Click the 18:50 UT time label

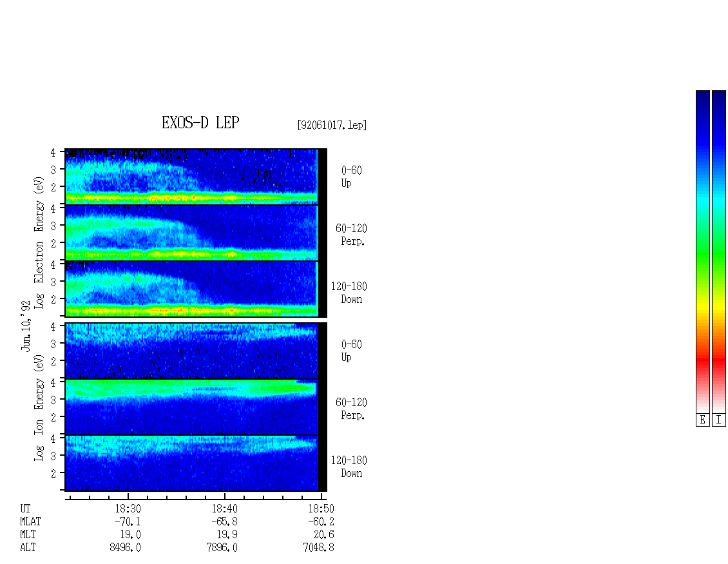tap(321, 509)
